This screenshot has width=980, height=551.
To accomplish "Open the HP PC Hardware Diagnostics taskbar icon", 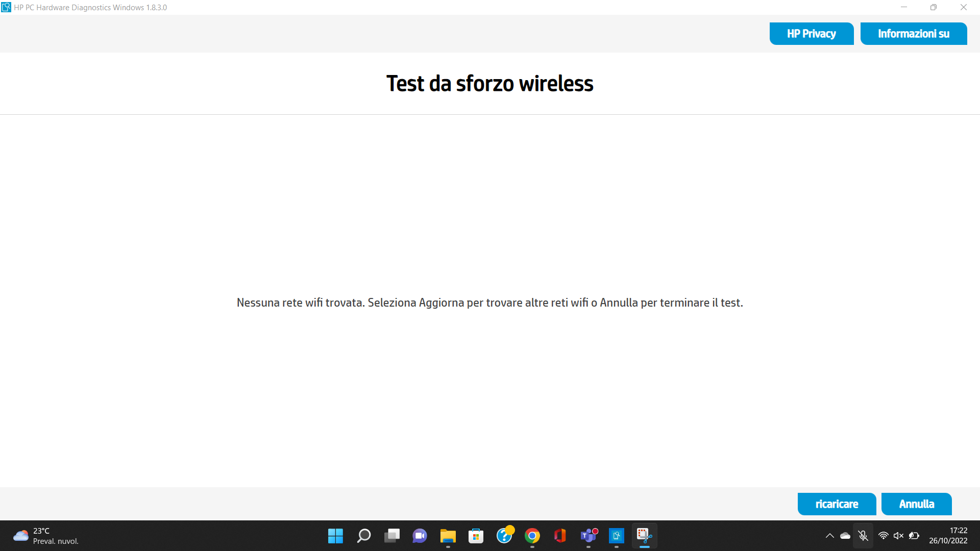I will (x=616, y=536).
